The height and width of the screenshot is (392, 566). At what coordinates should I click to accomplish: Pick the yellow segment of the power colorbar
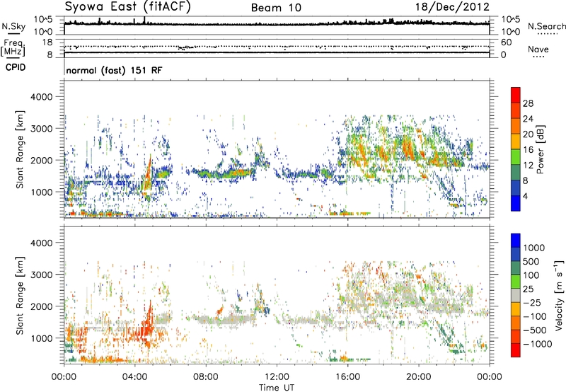point(516,141)
